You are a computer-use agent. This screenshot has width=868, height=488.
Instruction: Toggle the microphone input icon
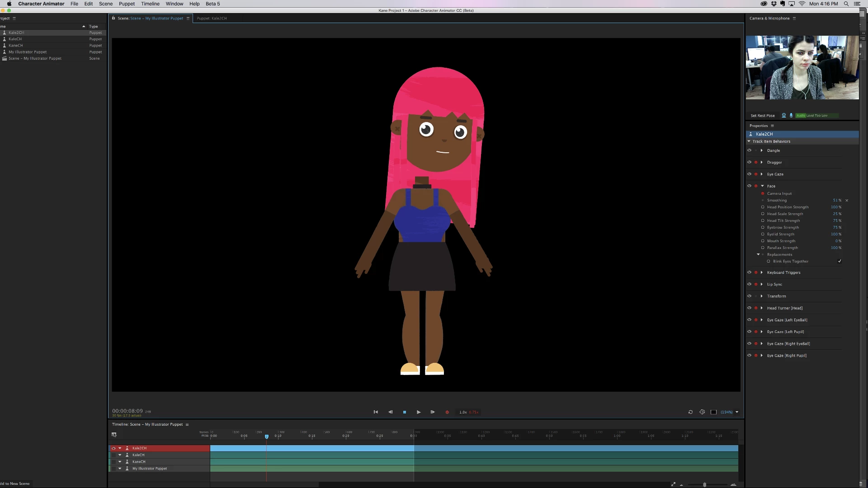pyautogui.click(x=791, y=115)
